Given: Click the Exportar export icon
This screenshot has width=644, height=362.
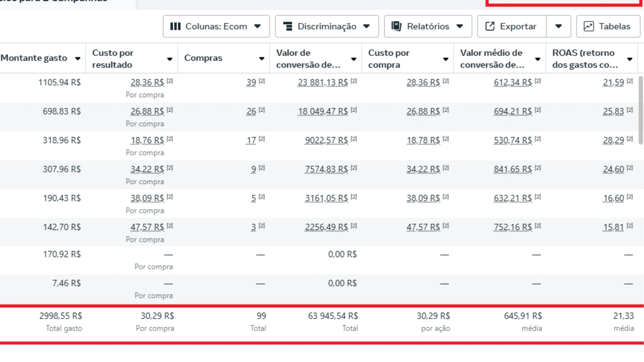Looking at the screenshot, I should pos(490,26).
